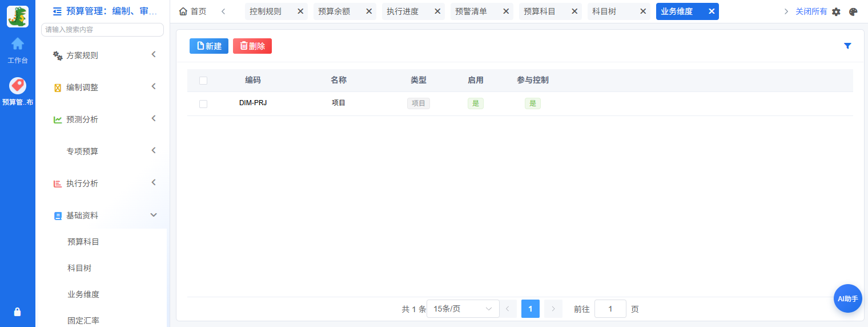Switch to the 预算余额 tab
868x327 pixels.
pos(334,11)
